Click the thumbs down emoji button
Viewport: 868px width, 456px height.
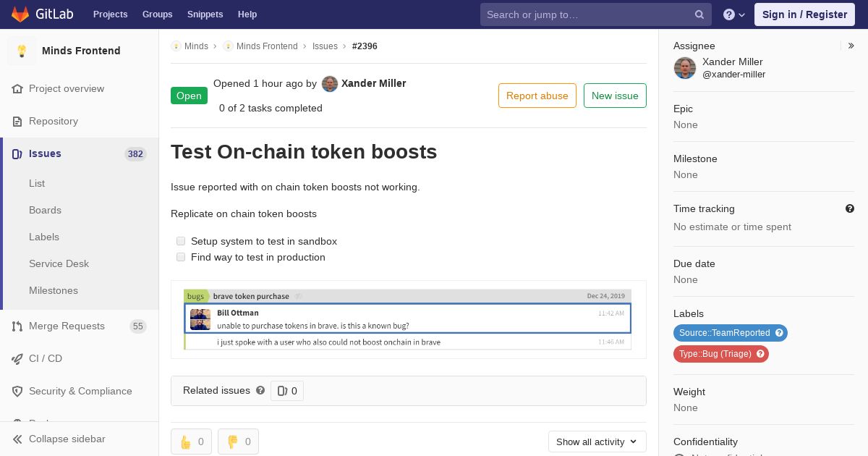pos(238,442)
